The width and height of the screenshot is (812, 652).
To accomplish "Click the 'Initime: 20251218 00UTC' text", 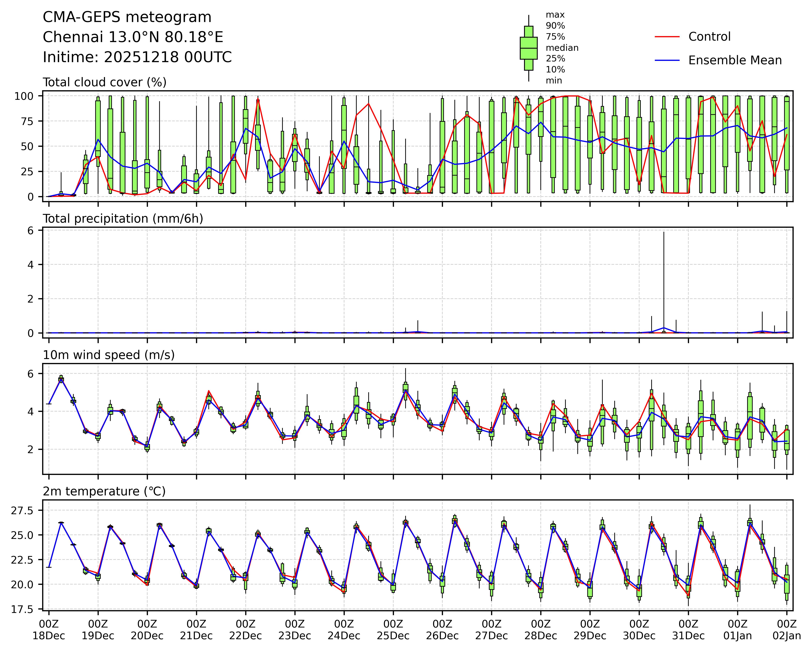I will click(137, 57).
